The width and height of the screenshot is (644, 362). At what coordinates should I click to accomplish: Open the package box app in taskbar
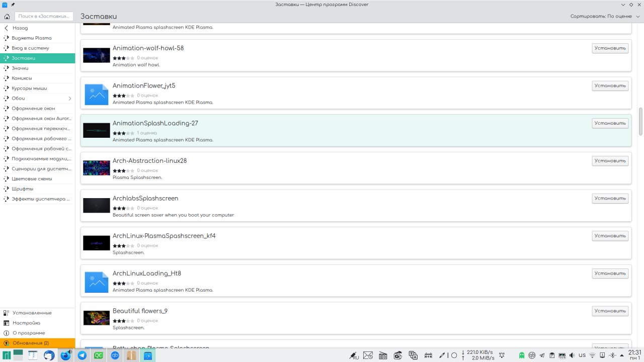pos(131,355)
